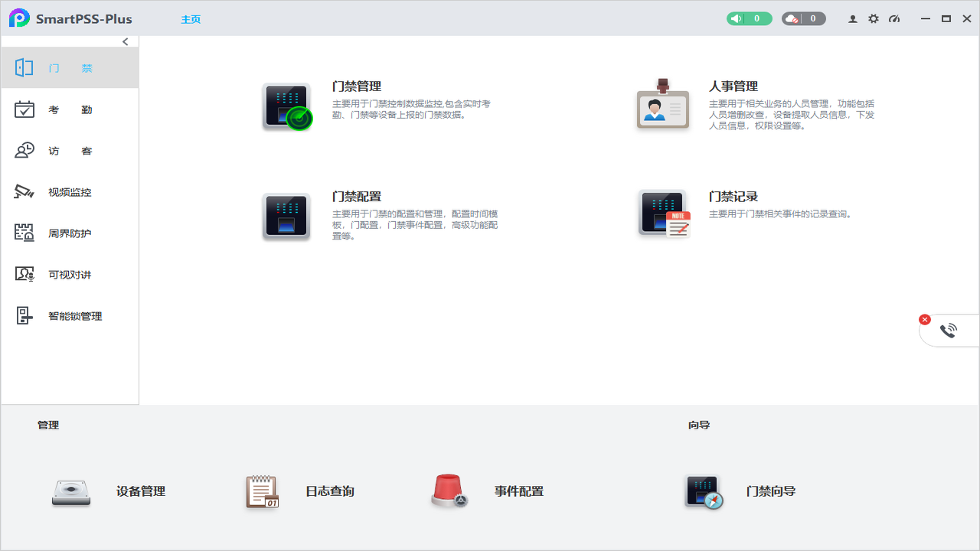Open the 可视对讲 video intercom icon
This screenshot has width=980, height=551.
tap(24, 273)
